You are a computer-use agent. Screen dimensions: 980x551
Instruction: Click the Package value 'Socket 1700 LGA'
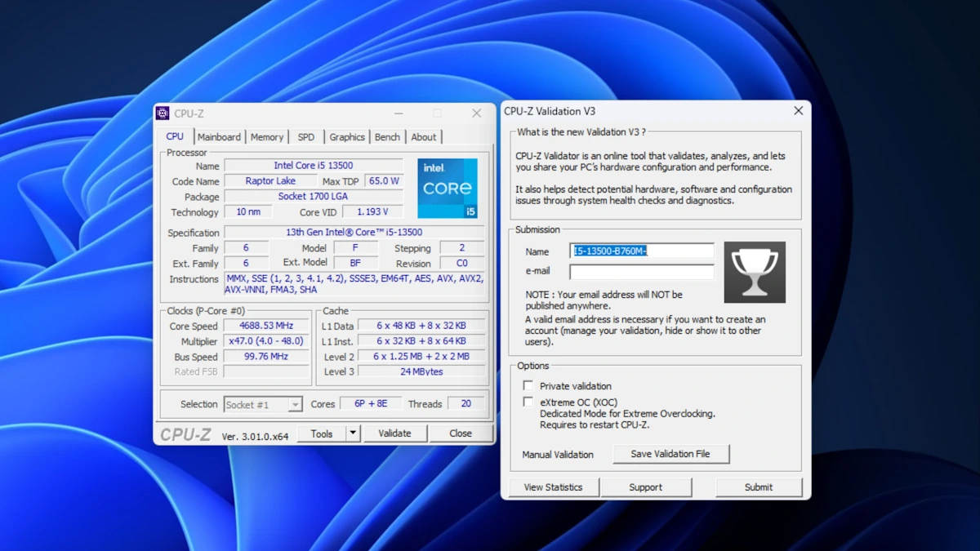point(314,197)
